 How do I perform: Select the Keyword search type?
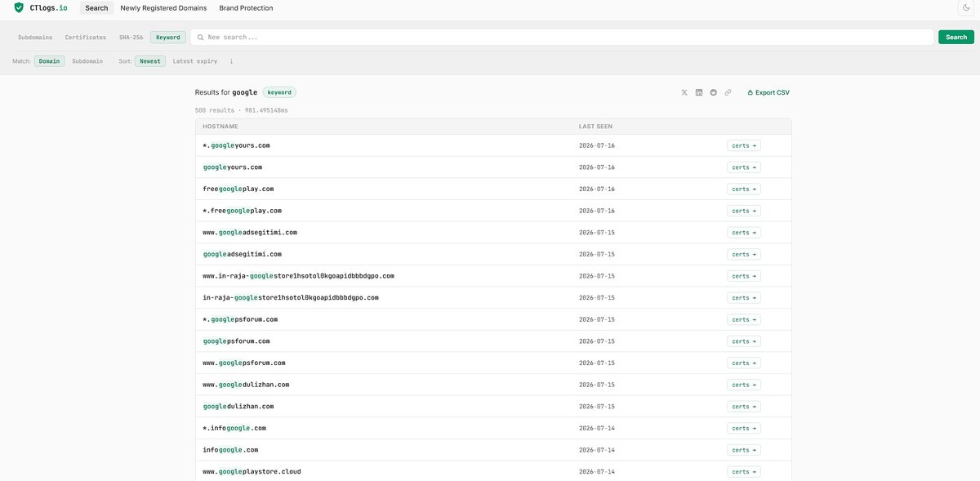pyautogui.click(x=168, y=37)
